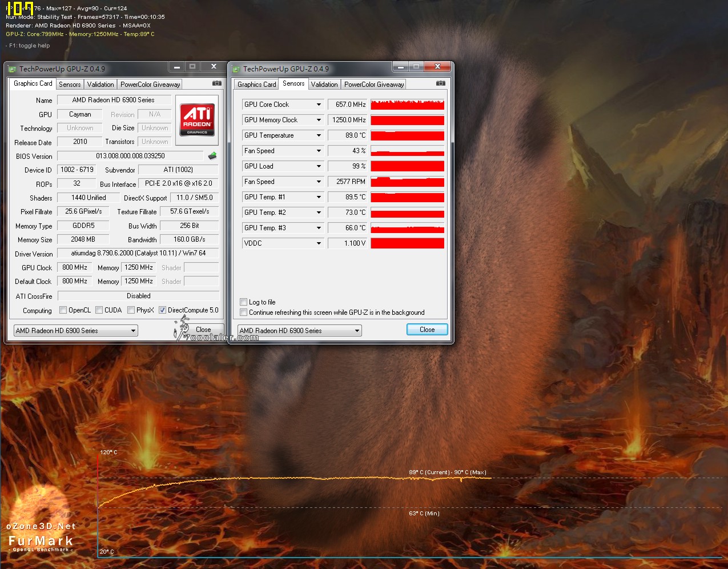Viewport: 728px width, 569px height.
Task: Expand the GPU Load sensor dropdown
Action: click(319, 166)
